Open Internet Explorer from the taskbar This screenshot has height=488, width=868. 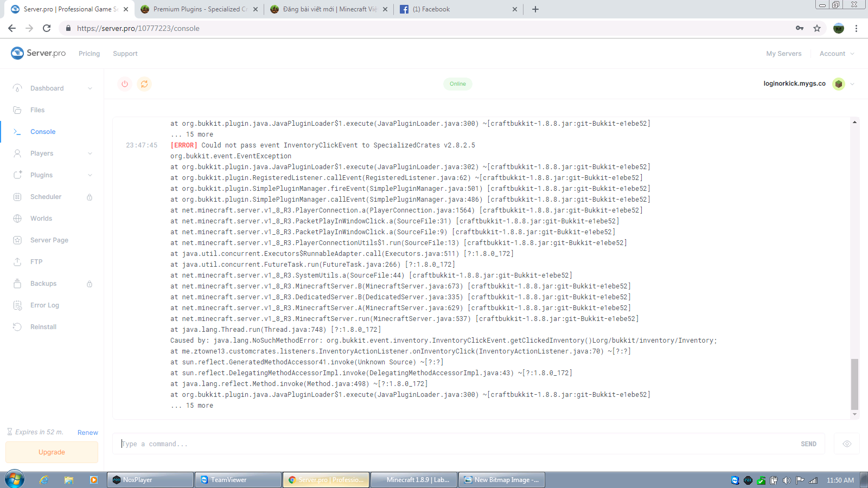[x=44, y=480]
